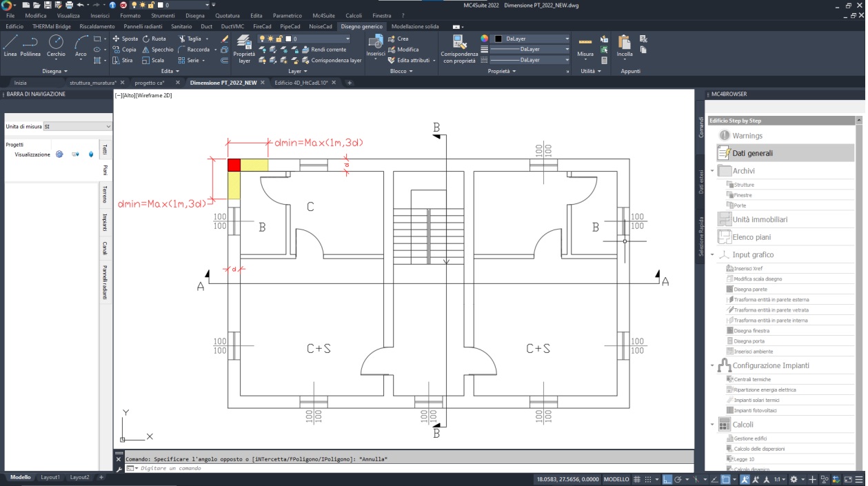Screen dimensions: 868x486
Task: Select the Linea drawing tool
Action: (x=10, y=45)
